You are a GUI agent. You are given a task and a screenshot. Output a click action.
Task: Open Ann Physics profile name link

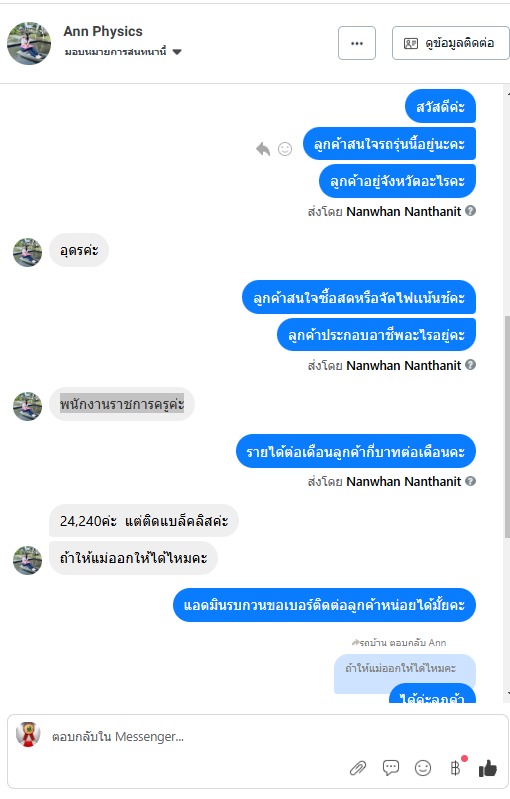103,31
